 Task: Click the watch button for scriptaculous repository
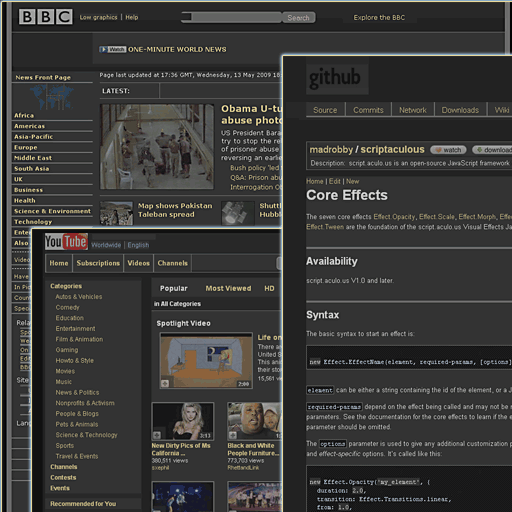(448, 150)
